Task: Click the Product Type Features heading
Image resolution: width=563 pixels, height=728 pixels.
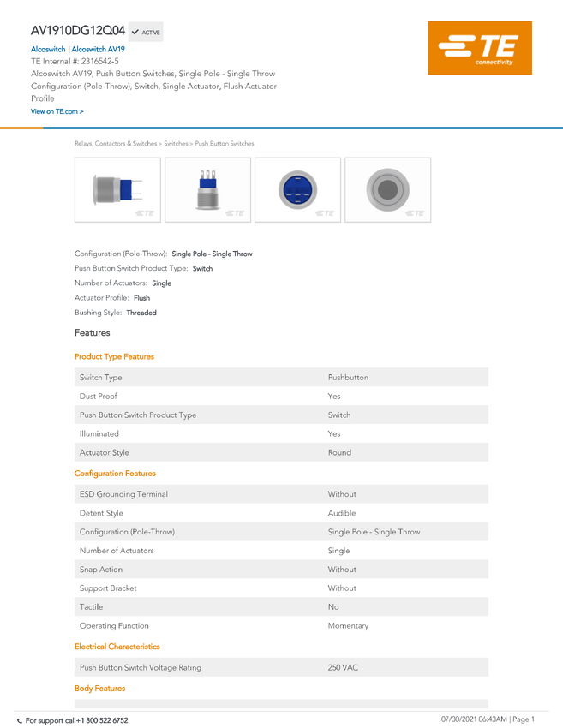Action: 114,356
